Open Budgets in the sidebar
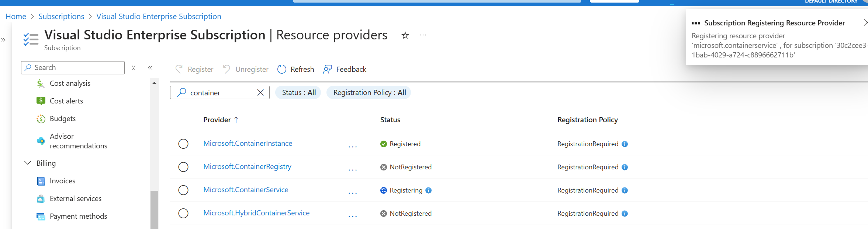868x229 pixels. 63,119
